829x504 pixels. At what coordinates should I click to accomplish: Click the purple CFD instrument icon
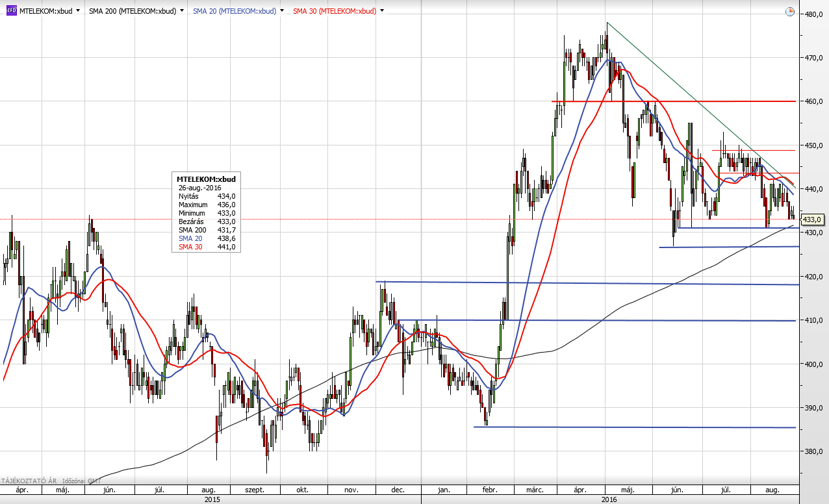10,10
